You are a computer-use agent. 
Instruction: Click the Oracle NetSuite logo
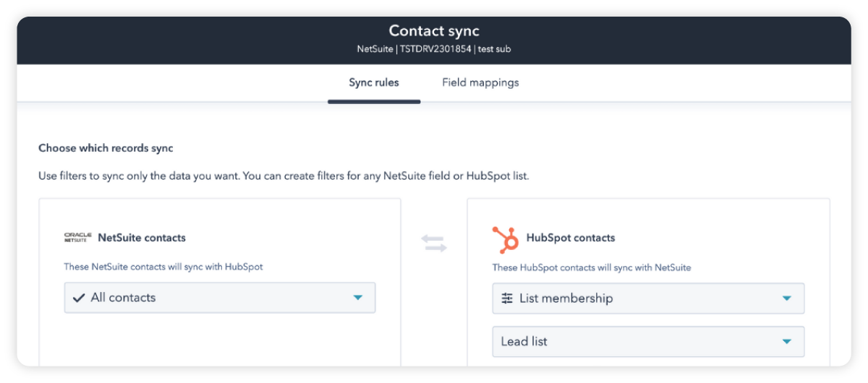pyautogui.click(x=76, y=238)
